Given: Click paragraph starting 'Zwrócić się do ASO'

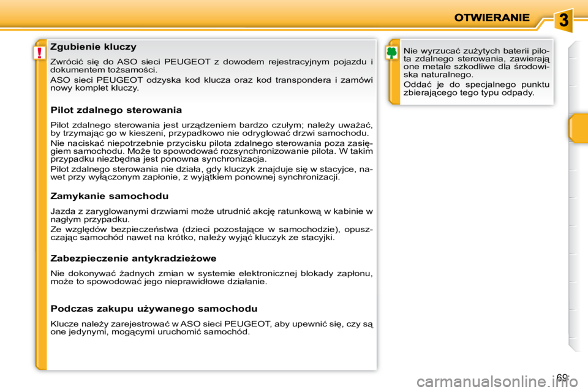Looking at the screenshot, I should [211, 66].
